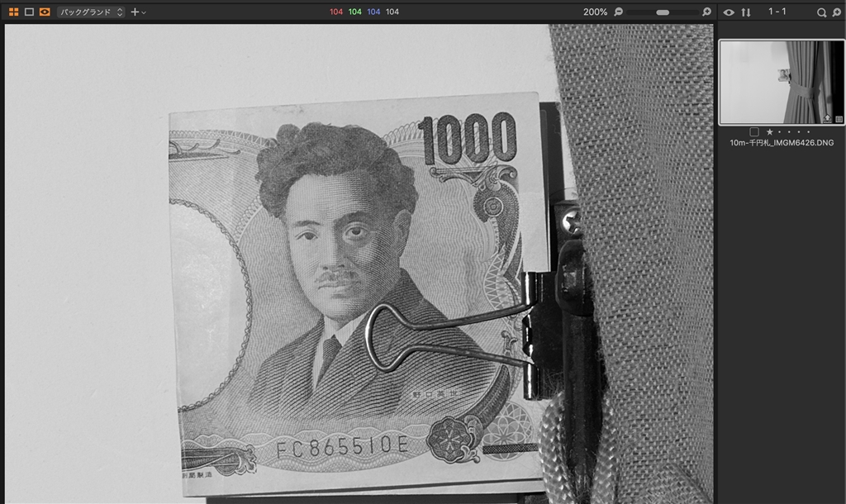
Task: Click the 1 - 1 image counter
Action: (x=777, y=12)
